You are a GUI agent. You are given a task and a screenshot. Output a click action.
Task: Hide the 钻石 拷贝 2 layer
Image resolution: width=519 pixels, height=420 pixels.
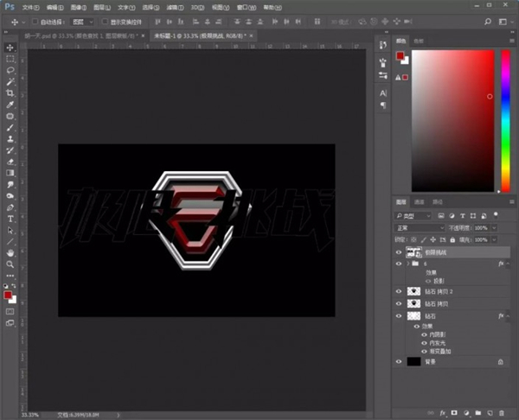click(x=399, y=291)
